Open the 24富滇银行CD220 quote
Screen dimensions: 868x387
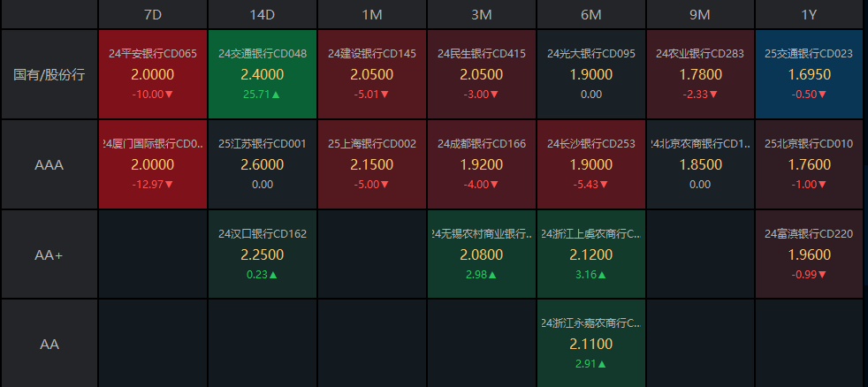pos(809,254)
